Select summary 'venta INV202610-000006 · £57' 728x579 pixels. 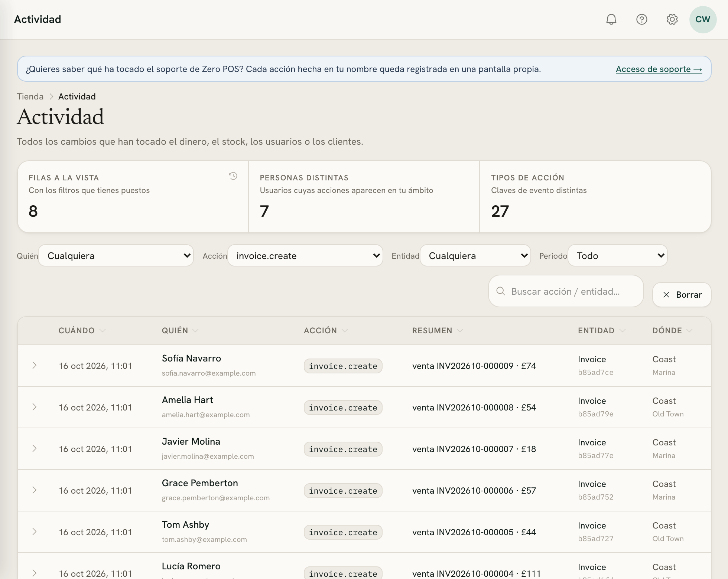coord(474,491)
